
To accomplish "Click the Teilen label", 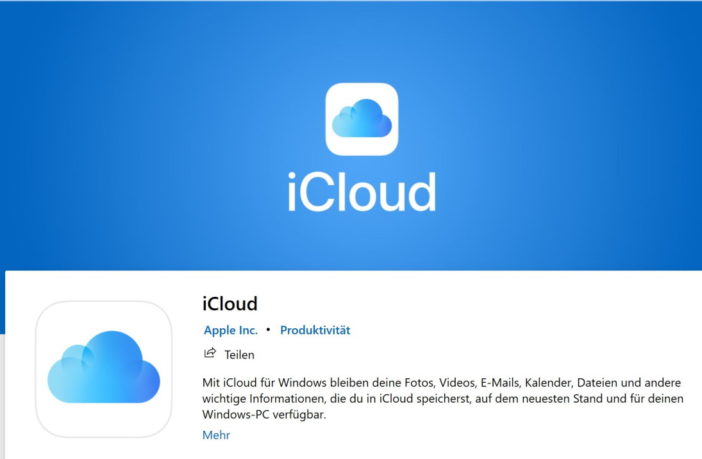I will pyautogui.click(x=240, y=355).
